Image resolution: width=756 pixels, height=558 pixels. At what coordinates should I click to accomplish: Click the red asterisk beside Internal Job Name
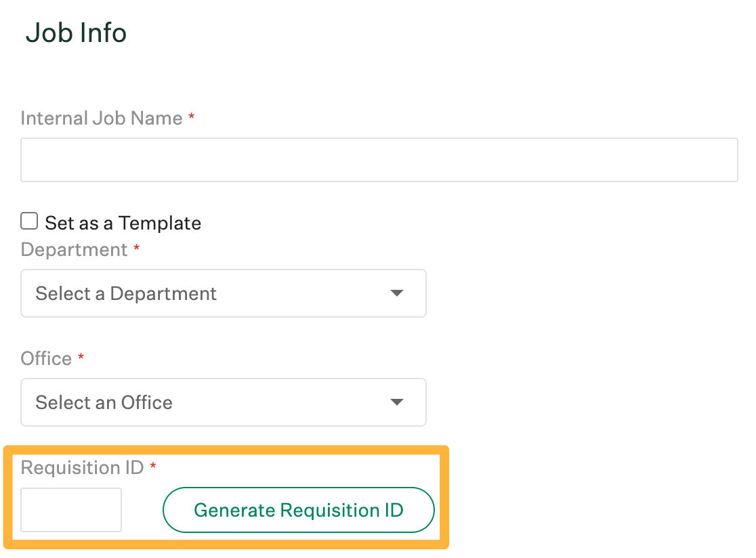pyautogui.click(x=190, y=117)
